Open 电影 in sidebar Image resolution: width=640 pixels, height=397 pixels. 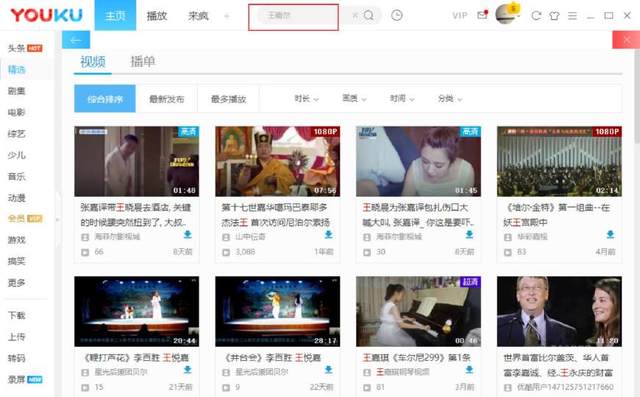[17, 112]
